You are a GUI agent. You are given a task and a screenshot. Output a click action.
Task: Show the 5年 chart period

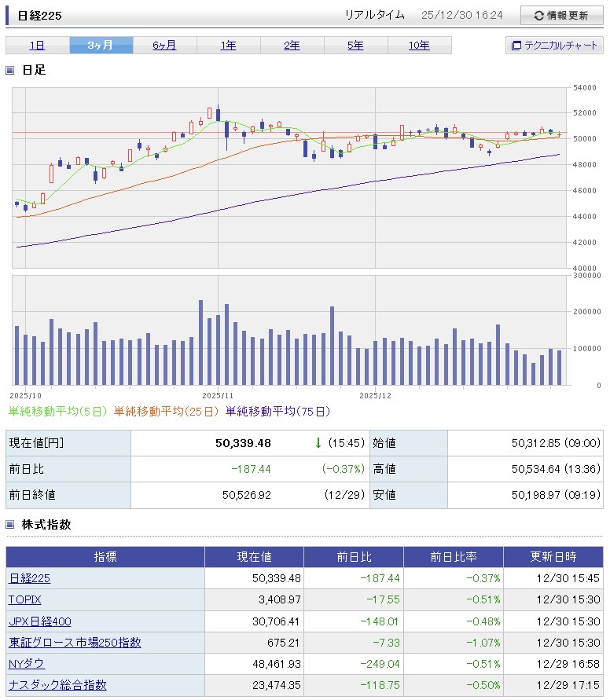[355, 46]
